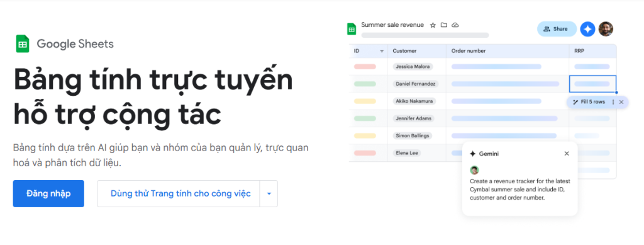Screen dimensions: 644x245
Task: Click the user profile avatar
Action: click(606, 29)
